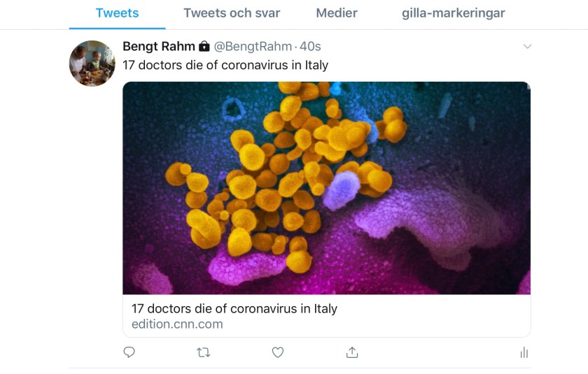Visit the edition.cnn.com link

pyautogui.click(x=177, y=324)
